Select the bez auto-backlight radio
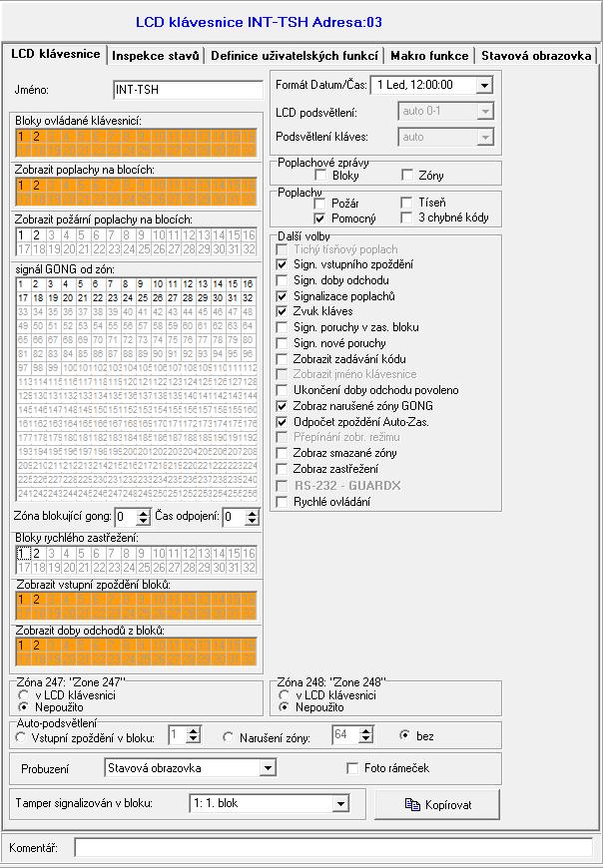Image resolution: width=603 pixels, height=868 pixels. tap(405, 736)
